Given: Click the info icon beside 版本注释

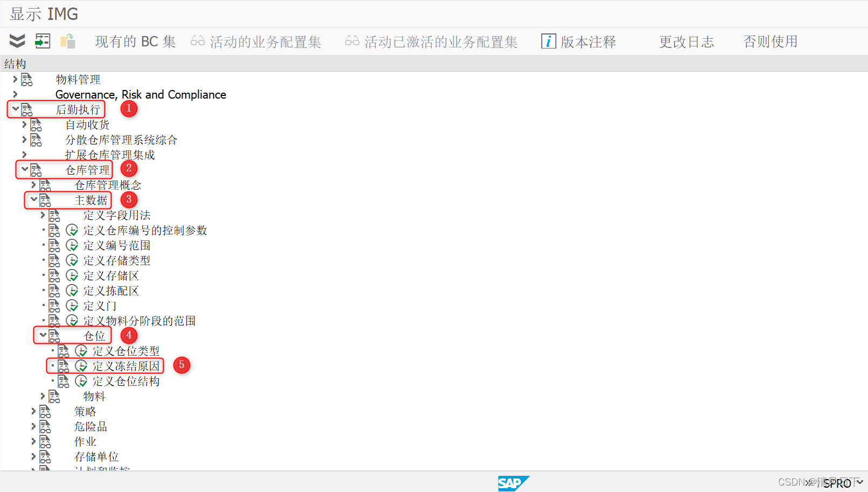Looking at the screenshot, I should (x=548, y=41).
